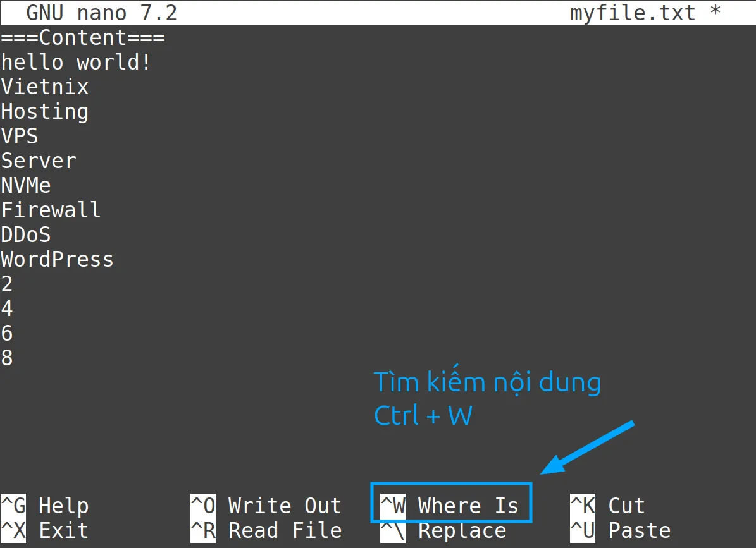Screen dimensions: 756x548
Task: Click the Vietnix text line
Action: pyautogui.click(x=45, y=87)
